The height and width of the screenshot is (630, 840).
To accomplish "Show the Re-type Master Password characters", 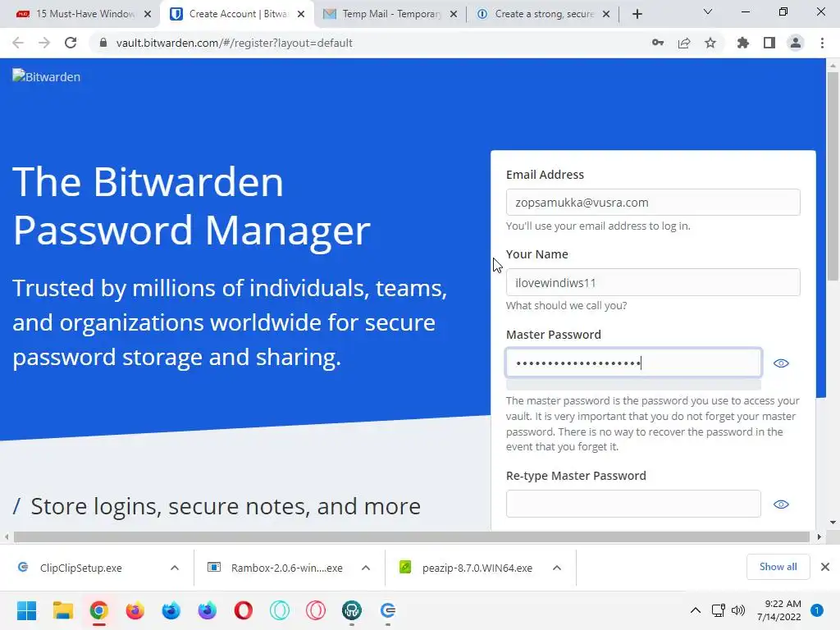I will (x=781, y=504).
